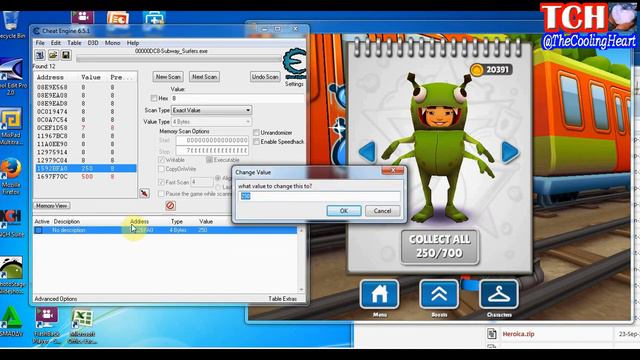Click the memory scan Start address field
The image size is (640, 360).
coord(212,140)
